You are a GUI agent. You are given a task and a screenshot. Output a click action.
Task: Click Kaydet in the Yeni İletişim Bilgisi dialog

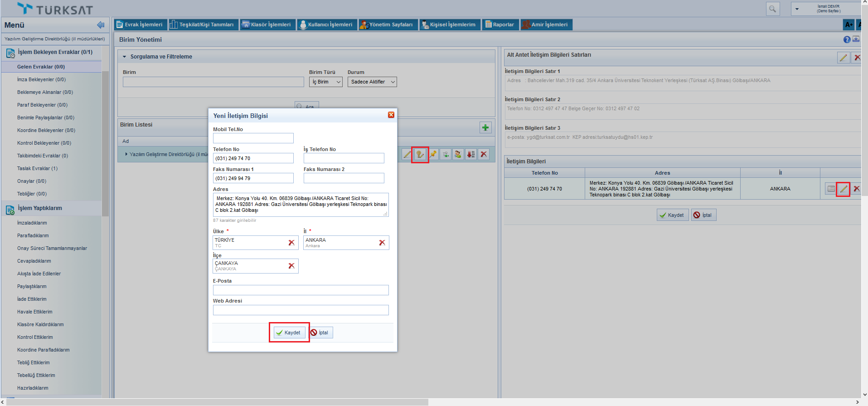tap(289, 333)
